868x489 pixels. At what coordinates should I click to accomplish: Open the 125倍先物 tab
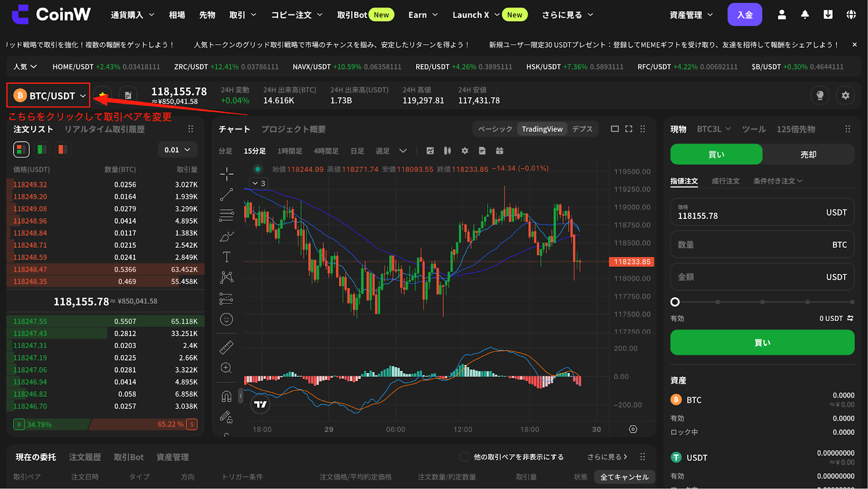[x=796, y=129]
